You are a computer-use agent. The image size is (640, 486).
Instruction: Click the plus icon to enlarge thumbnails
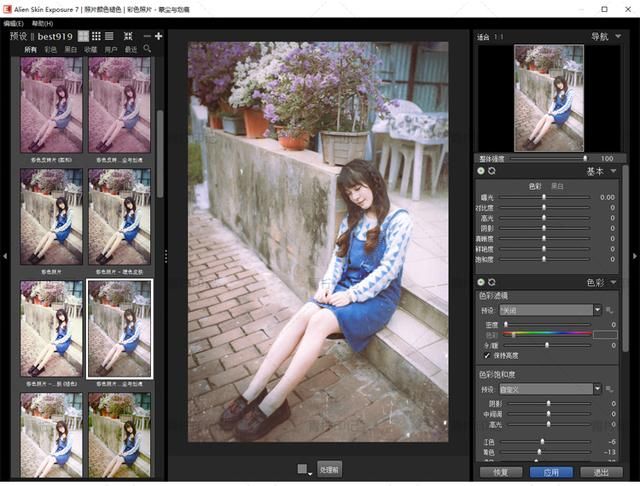click(158, 36)
